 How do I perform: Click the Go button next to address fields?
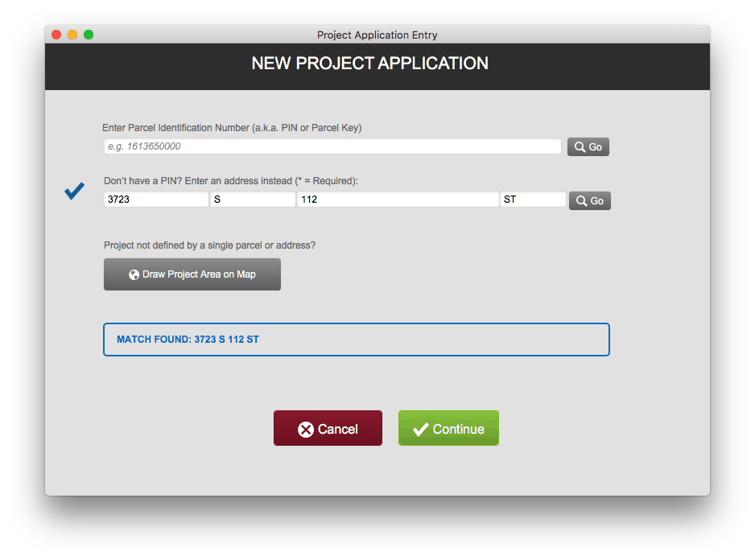590,201
